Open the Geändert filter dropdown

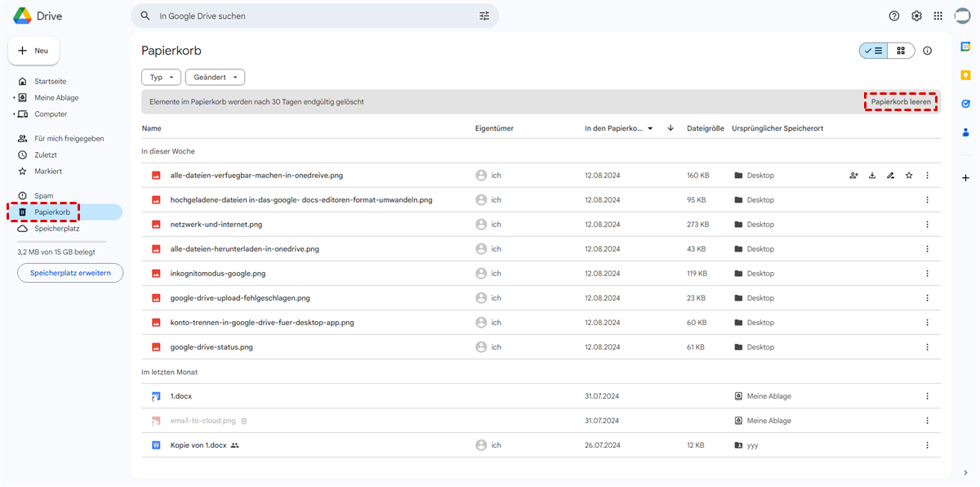pyautogui.click(x=215, y=78)
